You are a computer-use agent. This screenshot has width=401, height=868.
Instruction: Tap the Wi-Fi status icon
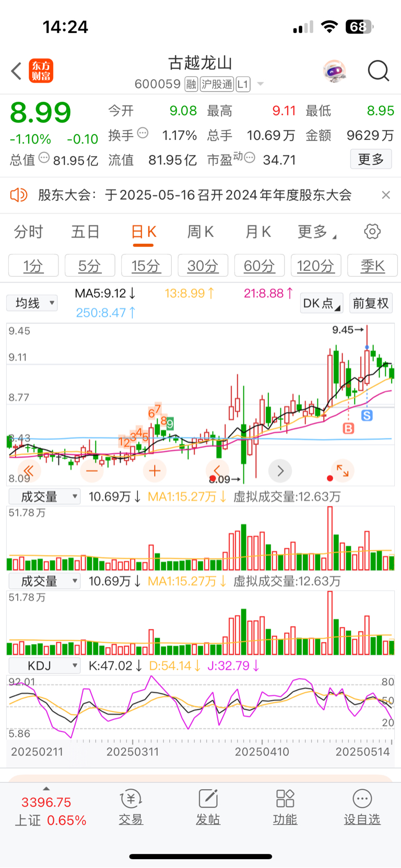pyautogui.click(x=329, y=27)
